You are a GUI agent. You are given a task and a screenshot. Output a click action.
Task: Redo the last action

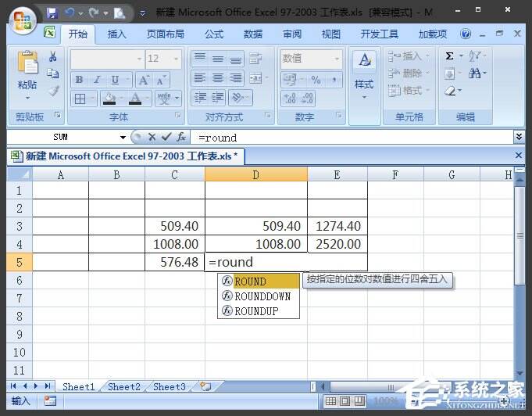pyautogui.click(x=94, y=13)
